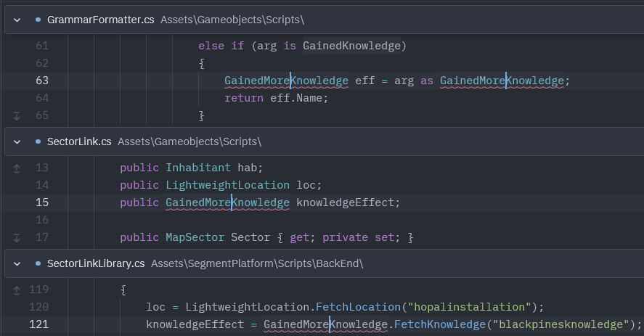
Task: Expand excerpt downward below line 17
Action: pos(17,237)
